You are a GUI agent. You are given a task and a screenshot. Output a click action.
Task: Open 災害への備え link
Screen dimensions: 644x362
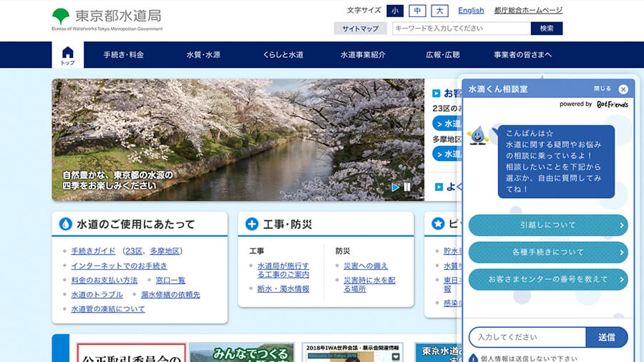(366, 265)
